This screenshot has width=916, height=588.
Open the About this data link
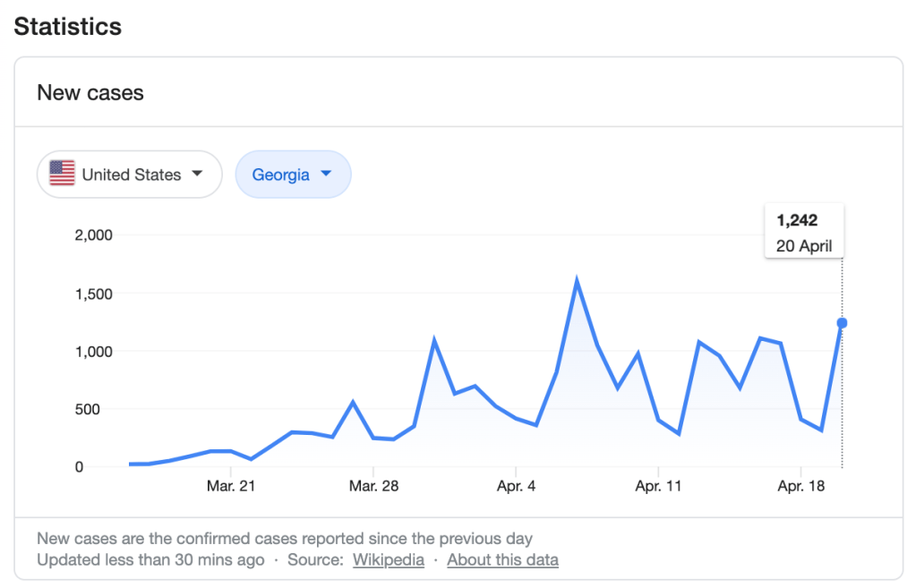point(502,560)
